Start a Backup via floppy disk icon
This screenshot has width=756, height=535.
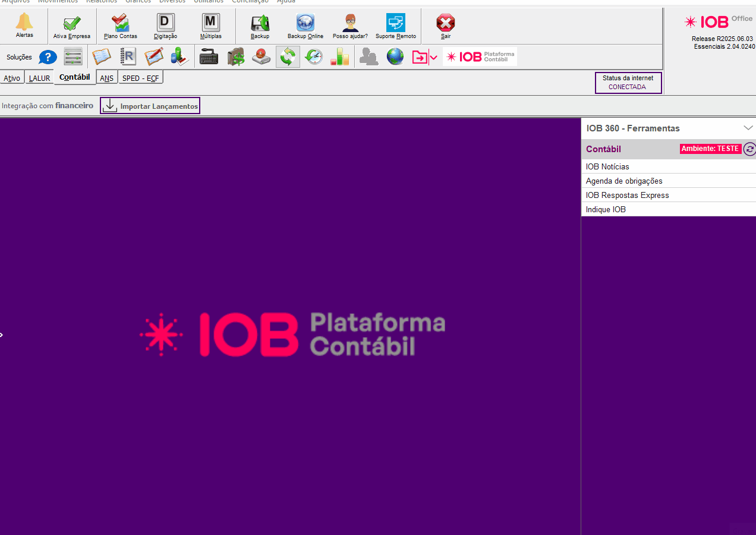[260, 23]
